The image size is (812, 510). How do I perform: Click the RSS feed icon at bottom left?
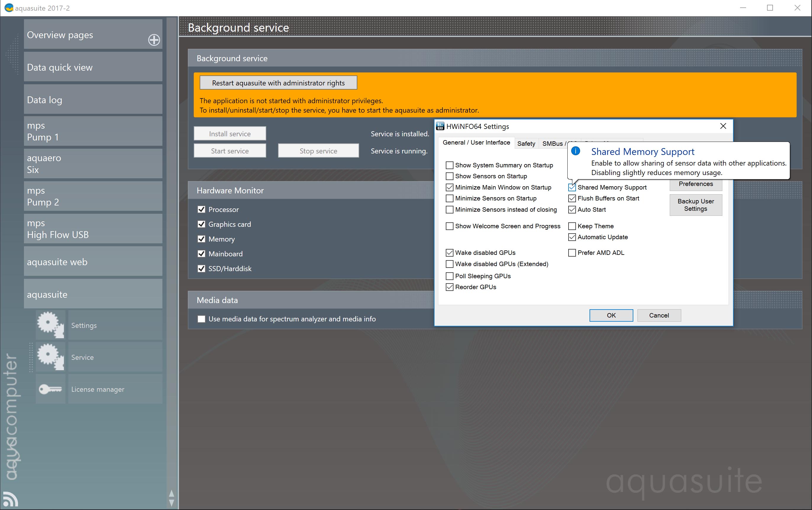10,499
